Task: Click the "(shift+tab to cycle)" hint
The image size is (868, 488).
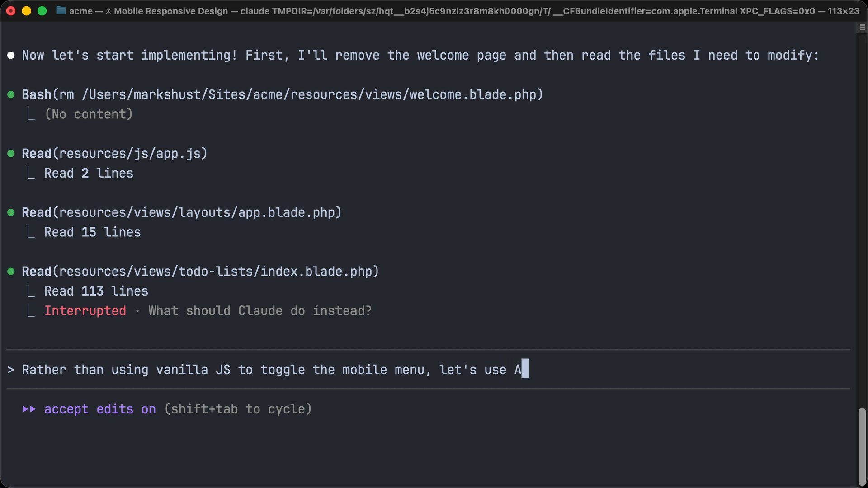Action: (238, 409)
